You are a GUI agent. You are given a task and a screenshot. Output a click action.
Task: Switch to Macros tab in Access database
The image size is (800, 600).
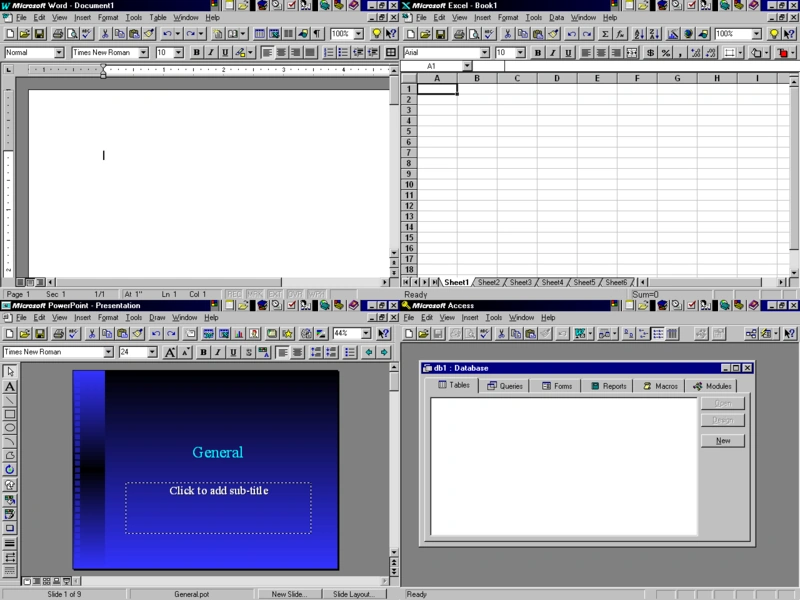pos(661,386)
